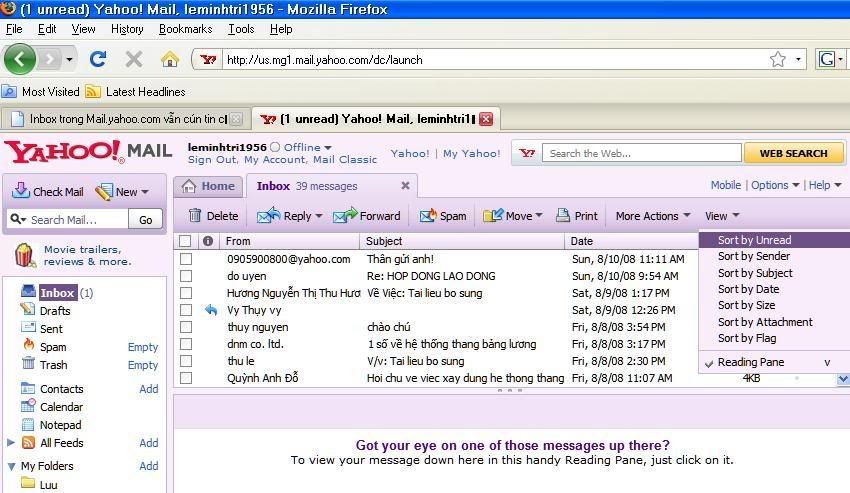850x493 pixels.
Task: Toggle the Reading Pane menu item
Action: [x=751, y=362]
